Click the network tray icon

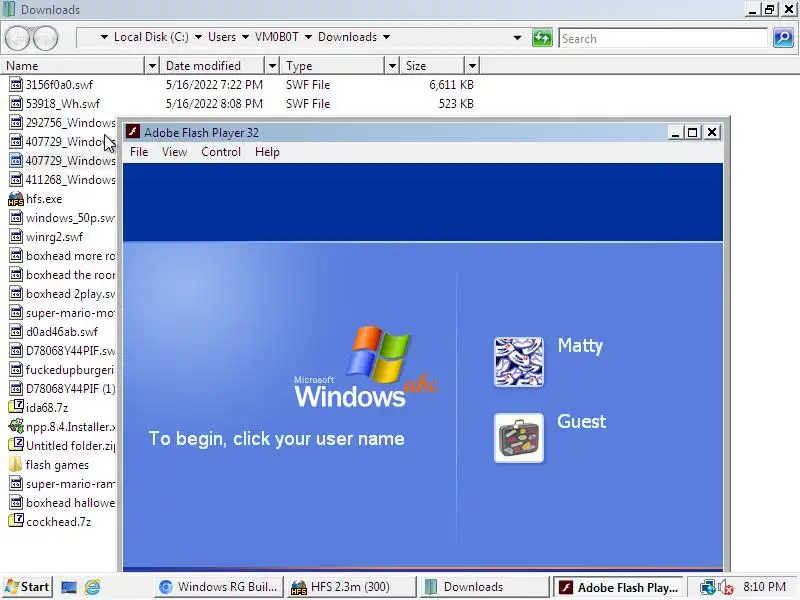[x=707, y=587]
